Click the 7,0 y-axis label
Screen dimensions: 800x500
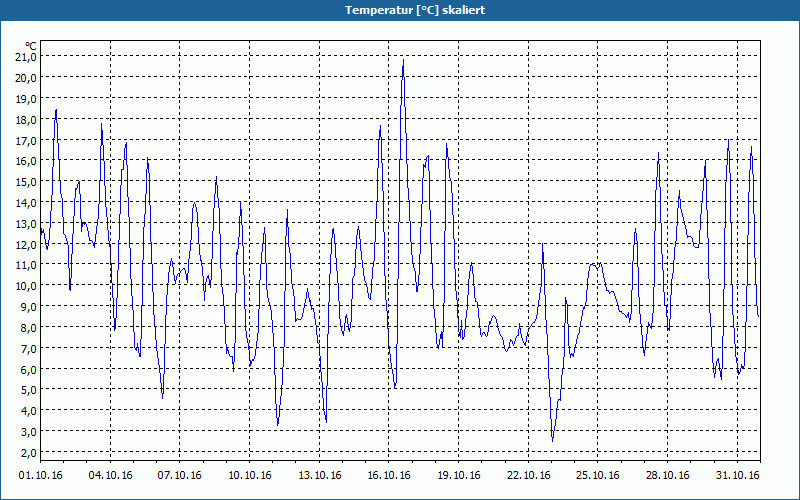[x=29, y=348]
